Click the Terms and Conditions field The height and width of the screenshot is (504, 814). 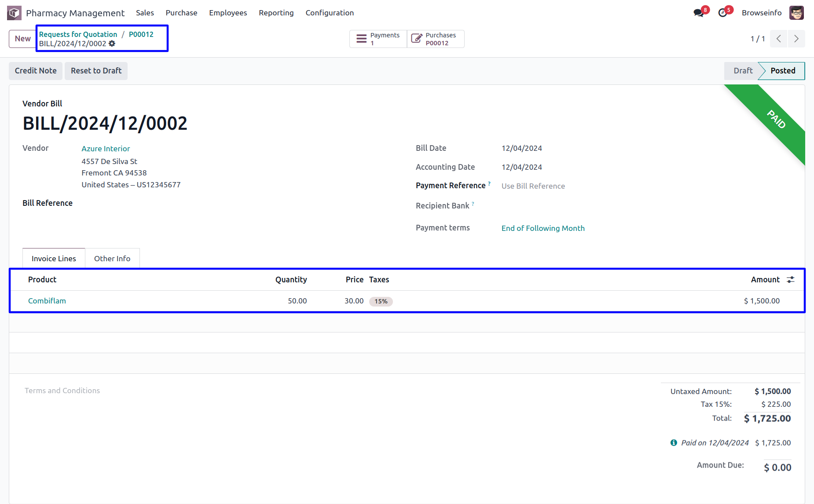pyautogui.click(x=62, y=391)
